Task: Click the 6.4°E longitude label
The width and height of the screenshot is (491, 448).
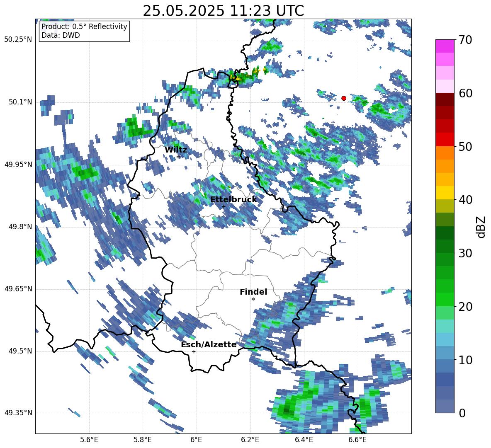Action: coord(304,440)
